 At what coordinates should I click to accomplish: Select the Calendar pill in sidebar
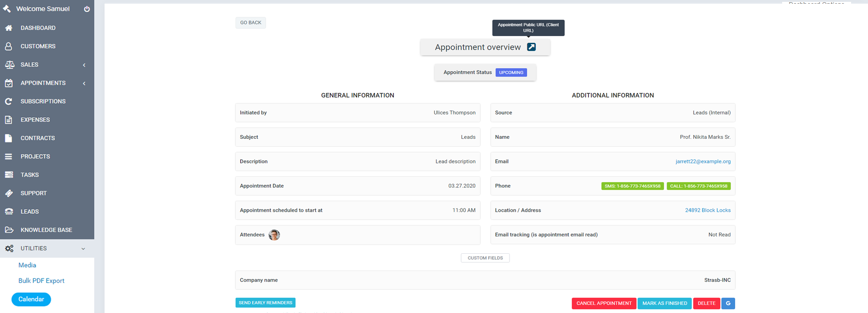[31, 299]
